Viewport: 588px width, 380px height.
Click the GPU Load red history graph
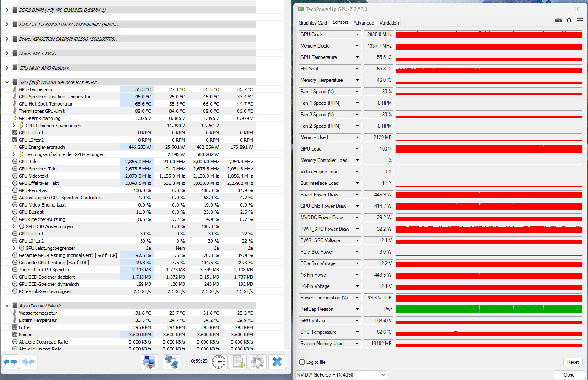(x=489, y=149)
